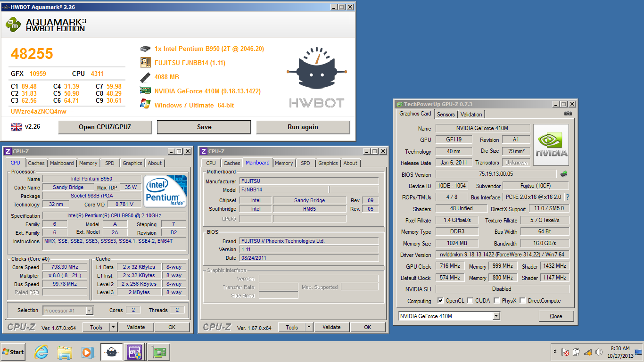Click the Windows flag icon beside Windows 7
Screen dimensions: 644x362
tap(145, 104)
